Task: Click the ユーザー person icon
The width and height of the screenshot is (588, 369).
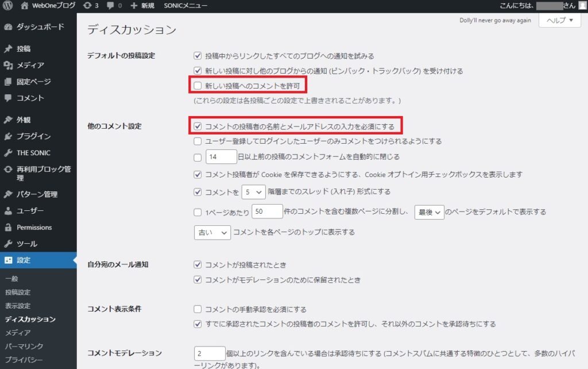Action: click(8, 210)
